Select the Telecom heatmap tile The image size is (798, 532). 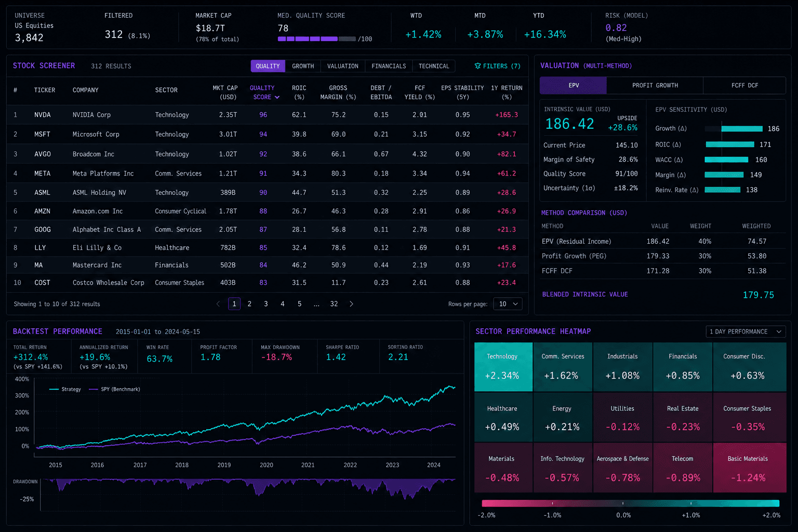[683, 468]
